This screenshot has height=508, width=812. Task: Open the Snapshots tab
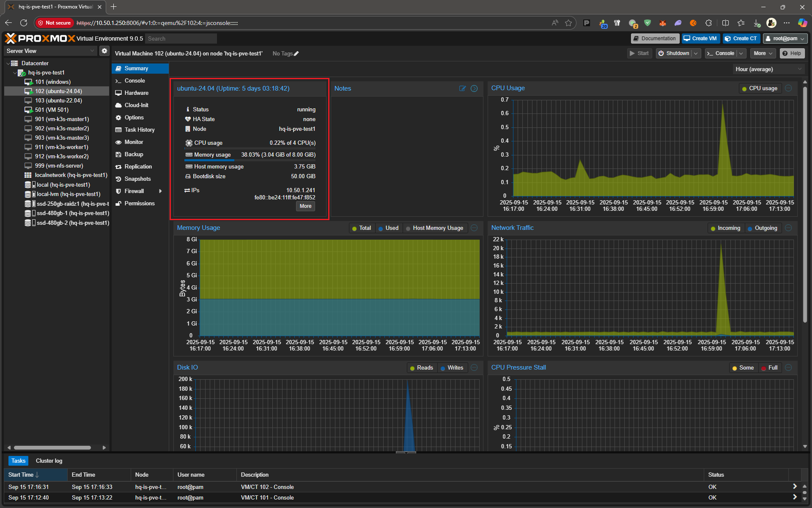(x=140, y=179)
